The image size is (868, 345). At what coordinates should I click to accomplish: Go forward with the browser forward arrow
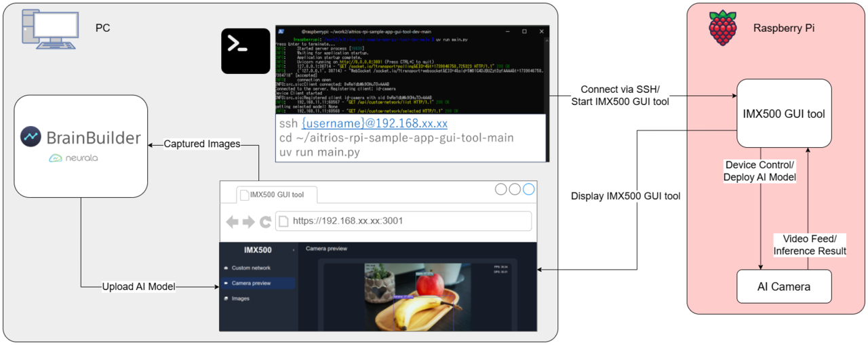(x=249, y=222)
